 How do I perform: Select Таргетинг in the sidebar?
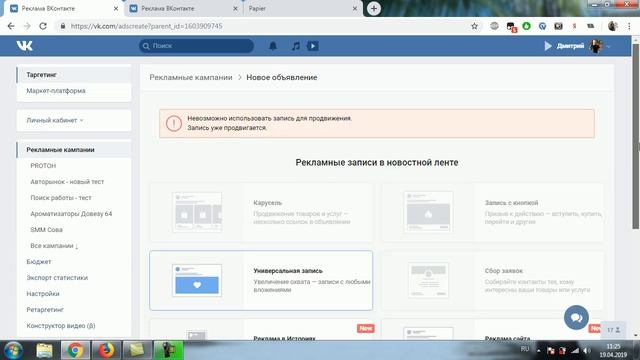point(74,75)
